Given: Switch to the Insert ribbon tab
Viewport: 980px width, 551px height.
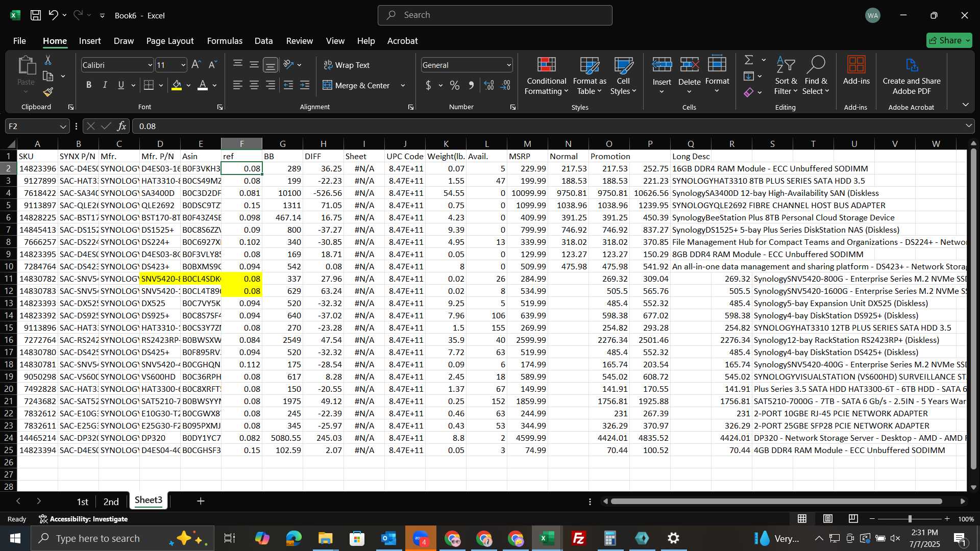Looking at the screenshot, I should (90, 41).
